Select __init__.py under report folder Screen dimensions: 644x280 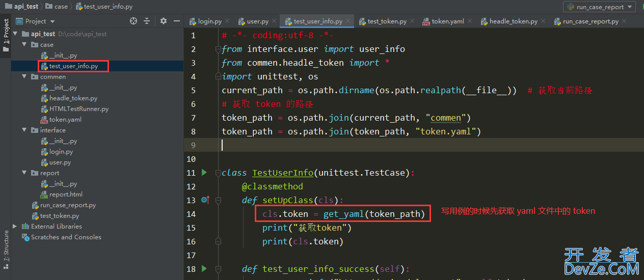(63, 184)
